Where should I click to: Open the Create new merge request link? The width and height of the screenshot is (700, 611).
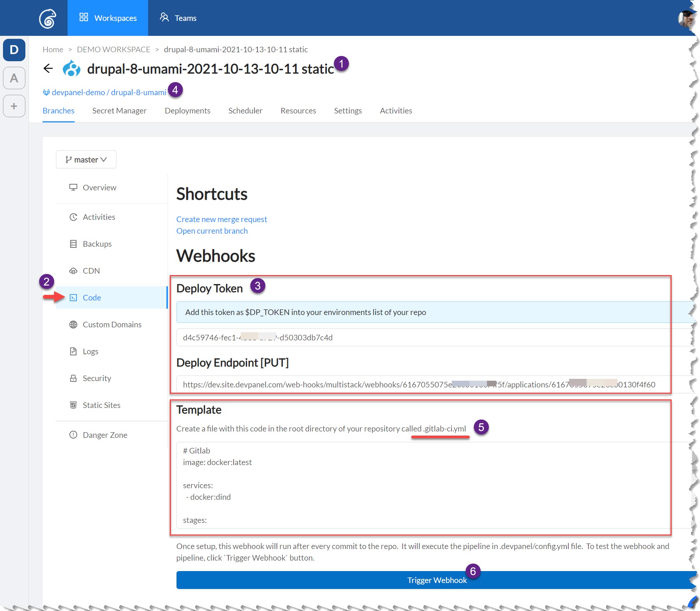[x=221, y=219]
